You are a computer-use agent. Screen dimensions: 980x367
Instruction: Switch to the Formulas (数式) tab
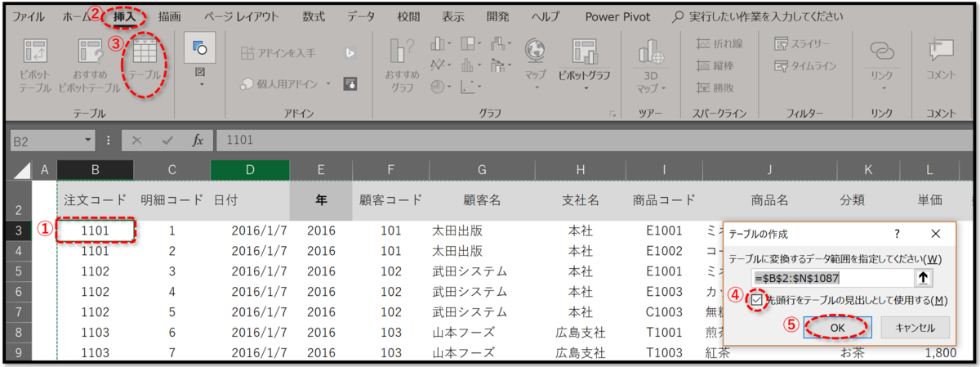pos(314,16)
